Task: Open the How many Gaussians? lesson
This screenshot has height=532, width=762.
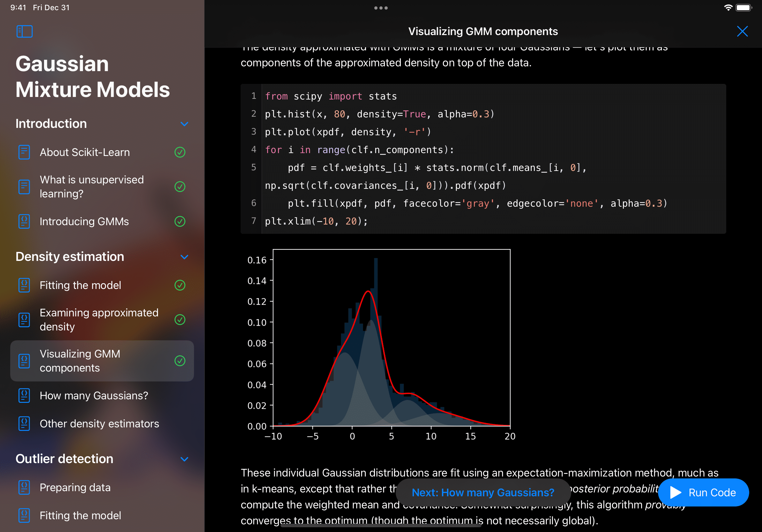Action: (94, 395)
